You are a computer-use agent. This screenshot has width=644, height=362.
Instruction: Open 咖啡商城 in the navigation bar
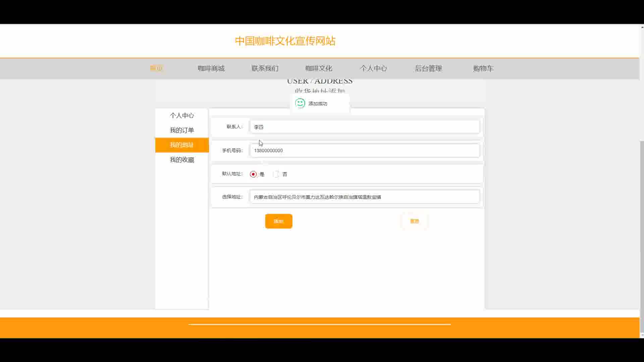(x=211, y=68)
